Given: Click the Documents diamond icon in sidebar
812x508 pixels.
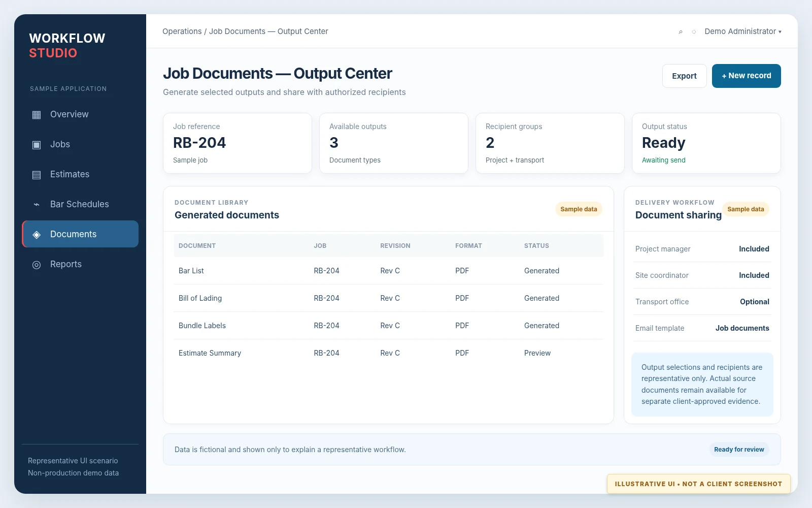Looking at the screenshot, I should point(37,235).
